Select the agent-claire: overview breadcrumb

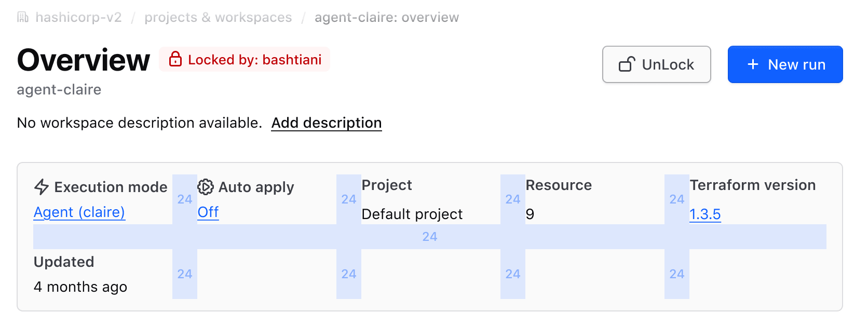387,18
